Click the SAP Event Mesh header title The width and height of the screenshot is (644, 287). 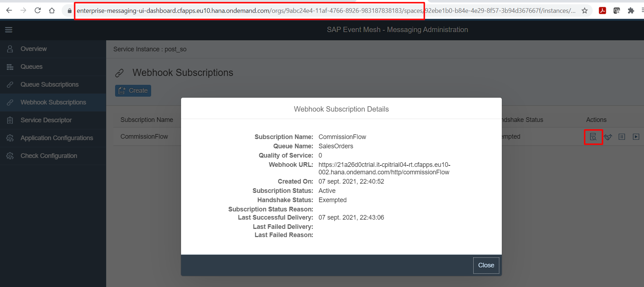(397, 30)
